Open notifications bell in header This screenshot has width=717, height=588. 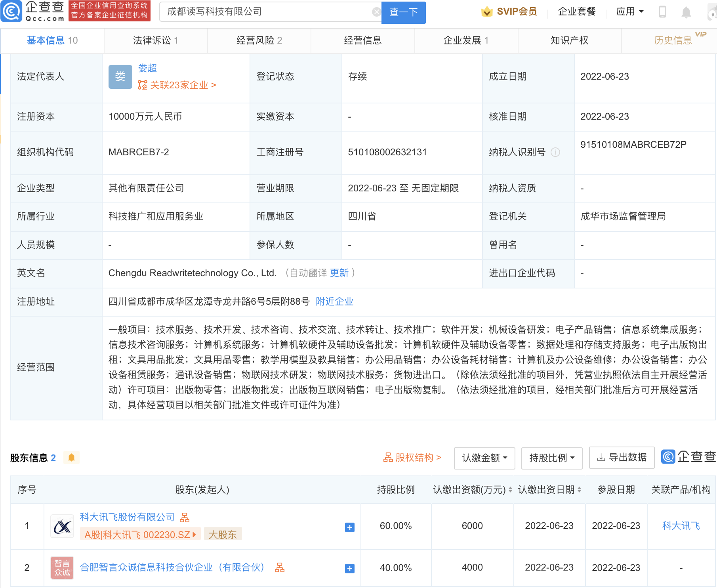(686, 12)
